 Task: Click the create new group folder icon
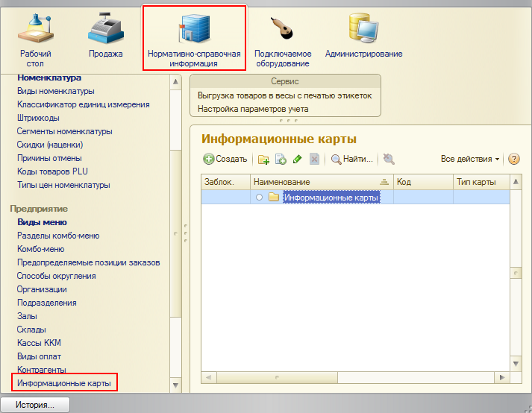(x=263, y=159)
